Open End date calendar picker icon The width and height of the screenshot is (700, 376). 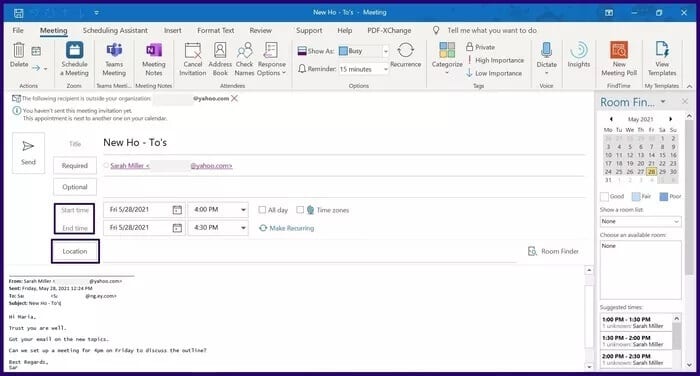pos(177,228)
